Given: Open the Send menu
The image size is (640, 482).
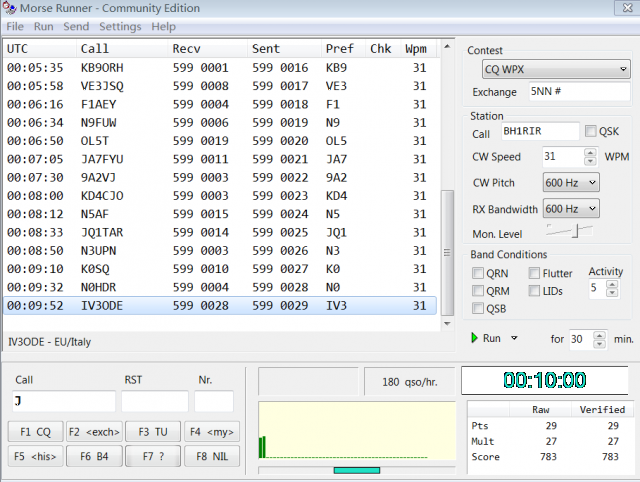Looking at the screenshot, I should [76, 27].
